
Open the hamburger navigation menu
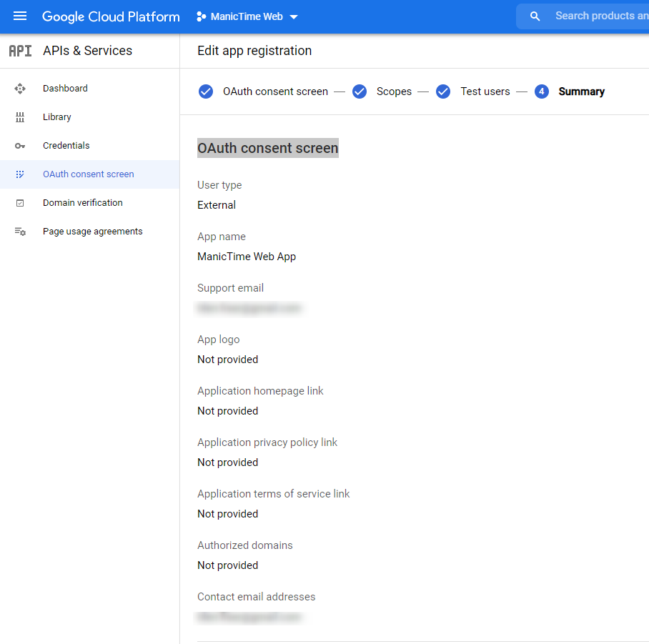[x=20, y=16]
